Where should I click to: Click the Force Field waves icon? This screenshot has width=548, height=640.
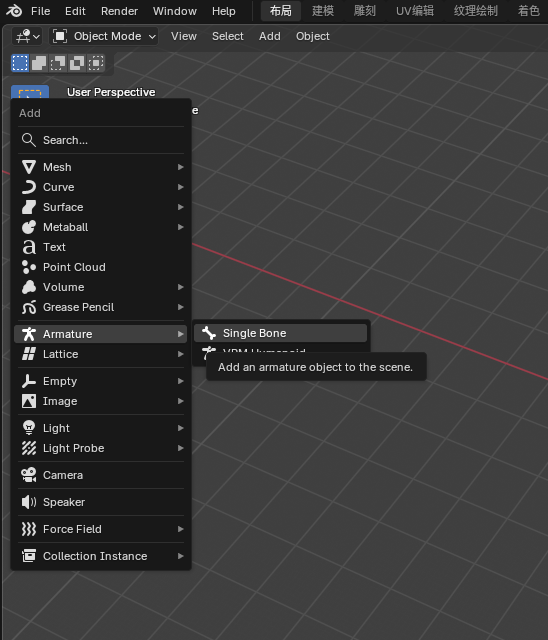point(29,529)
